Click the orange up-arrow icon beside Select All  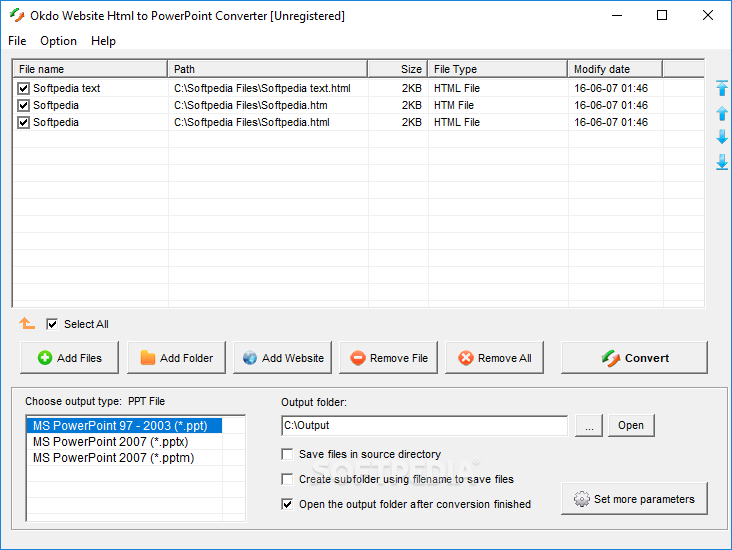[x=27, y=323]
